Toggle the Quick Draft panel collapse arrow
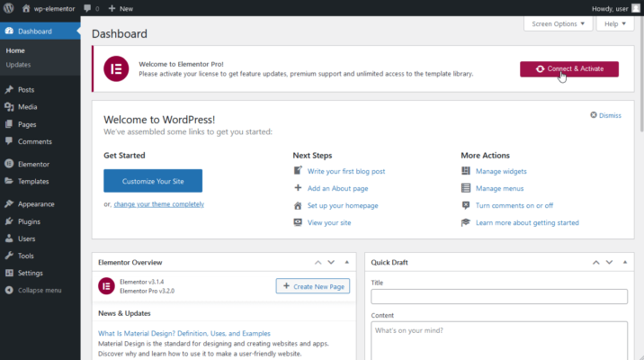Image resolution: width=644 pixels, height=360 pixels. tap(621, 262)
